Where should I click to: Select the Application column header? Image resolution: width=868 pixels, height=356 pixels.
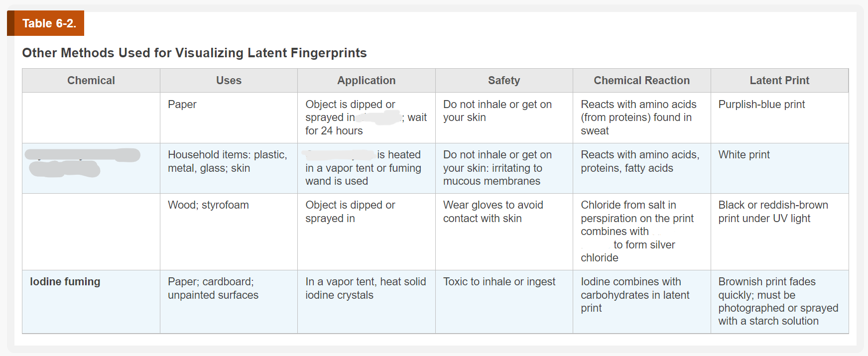[x=366, y=81]
